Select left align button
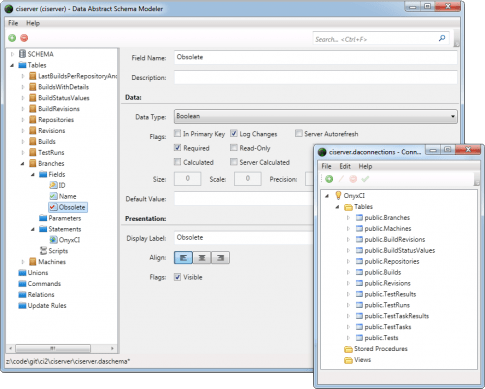This screenshot has height=389, width=485. point(183,258)
